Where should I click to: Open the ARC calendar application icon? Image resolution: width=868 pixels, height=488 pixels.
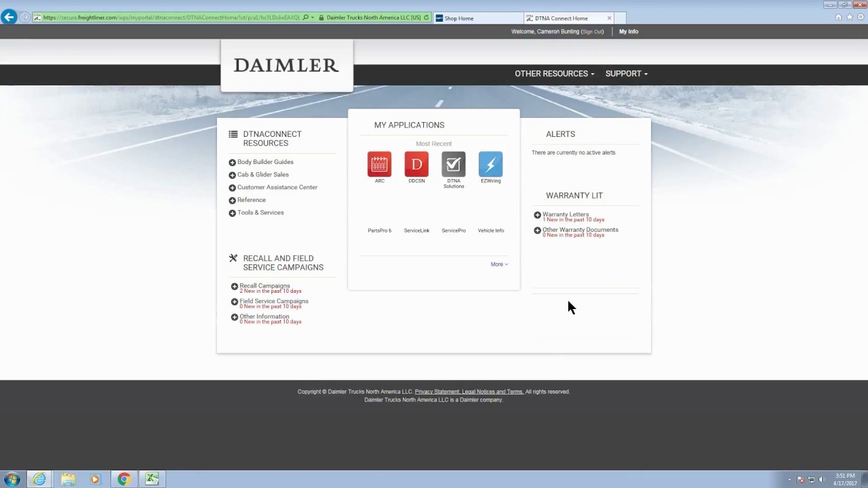click(379, 164)
